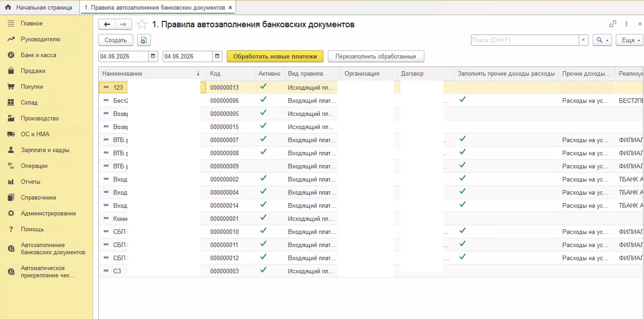
Task: Sort by the Договор column header
Action: tap(425, 74)
